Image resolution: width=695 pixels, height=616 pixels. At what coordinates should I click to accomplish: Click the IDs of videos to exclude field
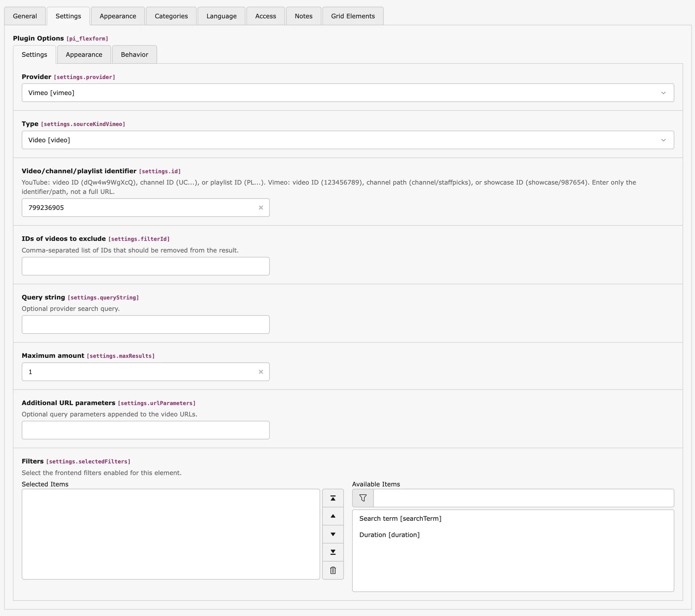click(145, 266)
